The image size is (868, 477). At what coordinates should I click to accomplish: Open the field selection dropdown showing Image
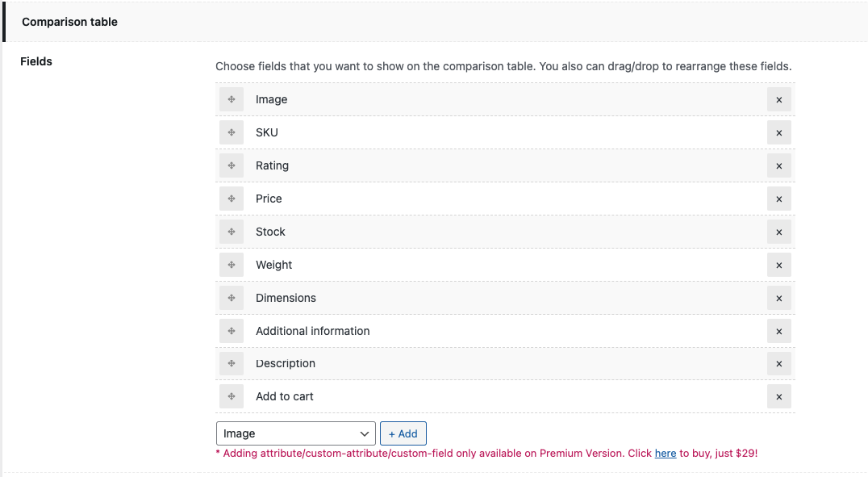pos(295,433)
